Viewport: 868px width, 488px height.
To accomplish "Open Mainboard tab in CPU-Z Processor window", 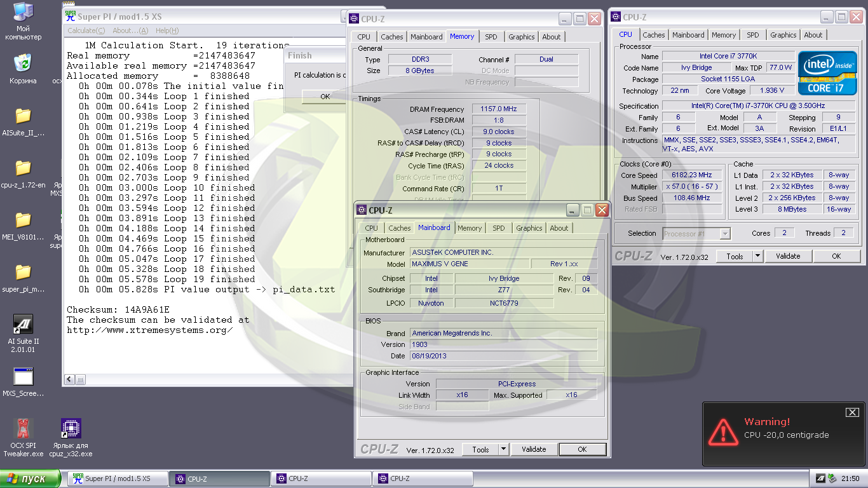I will coord(688,35).
